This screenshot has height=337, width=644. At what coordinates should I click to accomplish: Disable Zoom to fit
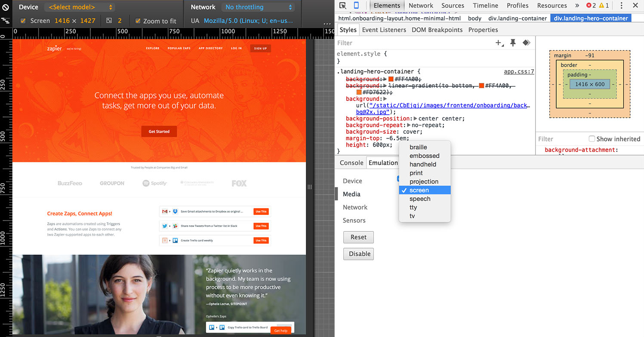[139, 20]
